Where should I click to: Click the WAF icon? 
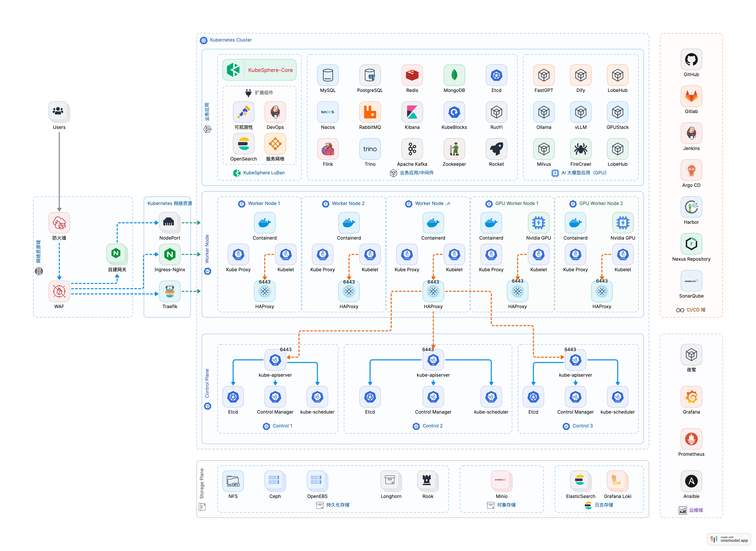59,291
